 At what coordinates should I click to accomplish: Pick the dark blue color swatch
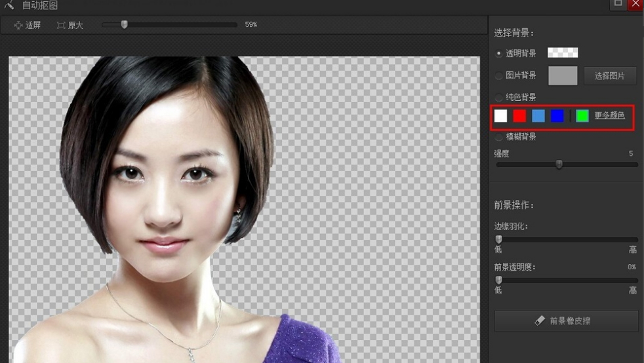pyautogui.click(x=557, y=116)
